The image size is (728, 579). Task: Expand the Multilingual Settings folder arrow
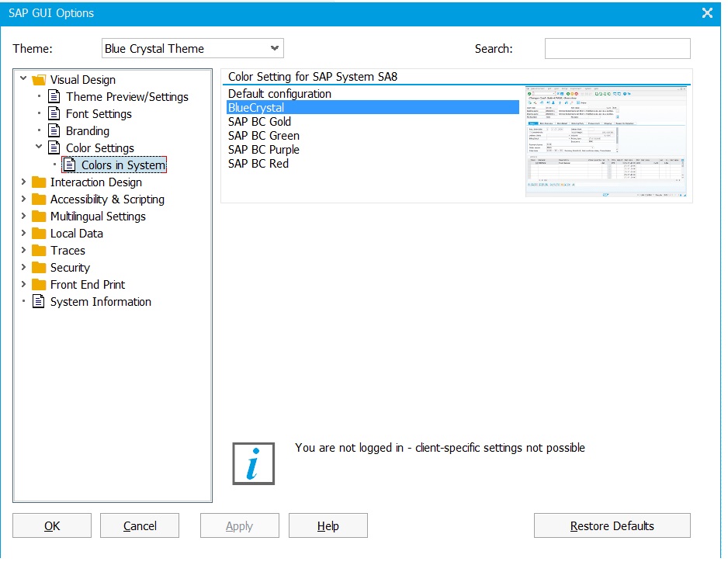(x=23, y=216)
